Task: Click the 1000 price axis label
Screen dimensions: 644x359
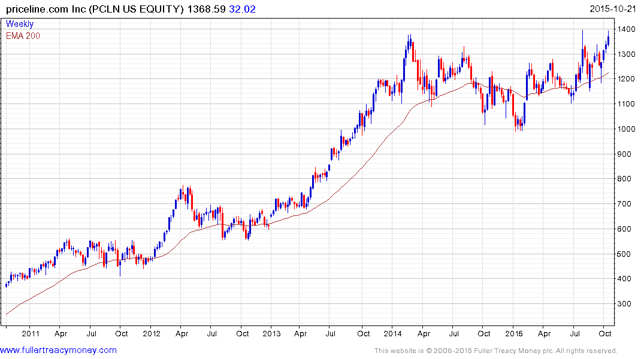Action: [x=627, y=129]
